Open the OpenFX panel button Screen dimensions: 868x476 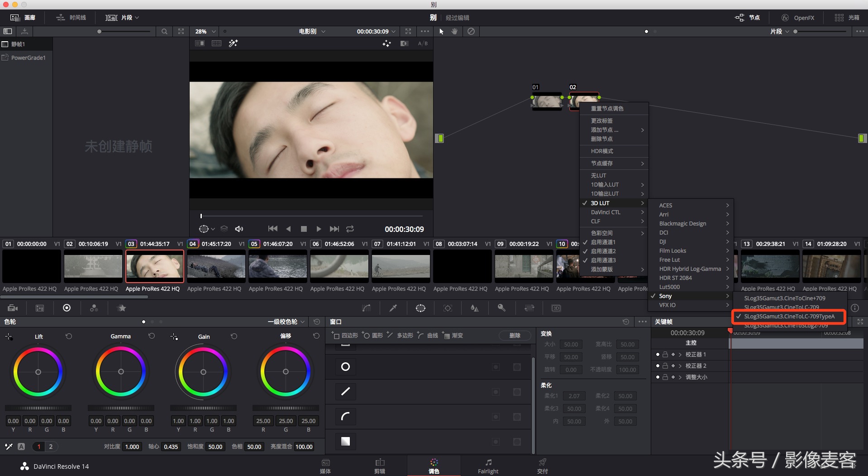coord(798,18)
